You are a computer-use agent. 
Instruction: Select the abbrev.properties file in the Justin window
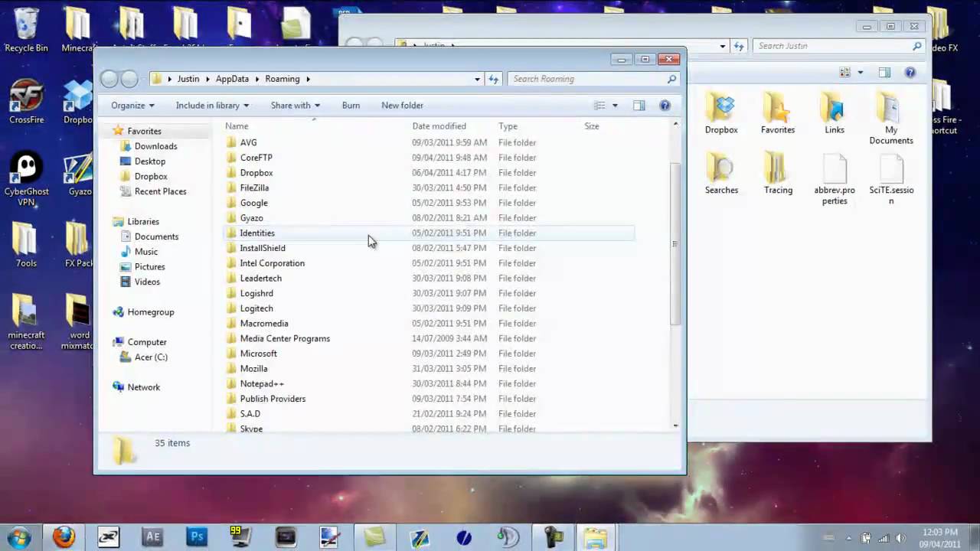pos(835,180)
